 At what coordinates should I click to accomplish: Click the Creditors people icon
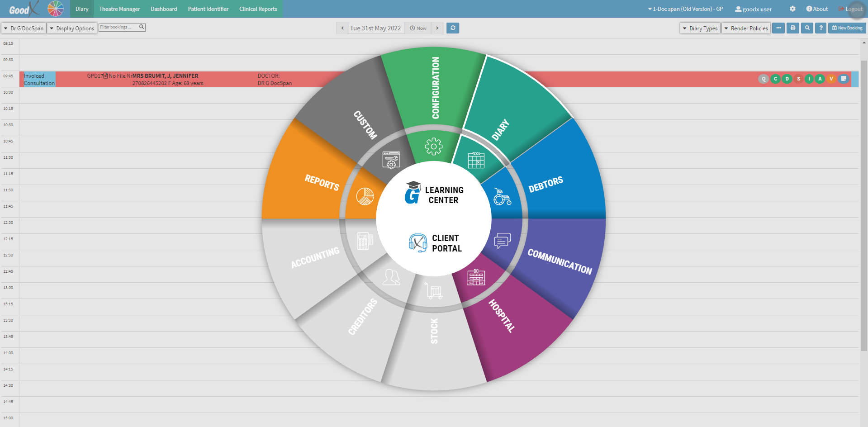[x=391, y=277]
